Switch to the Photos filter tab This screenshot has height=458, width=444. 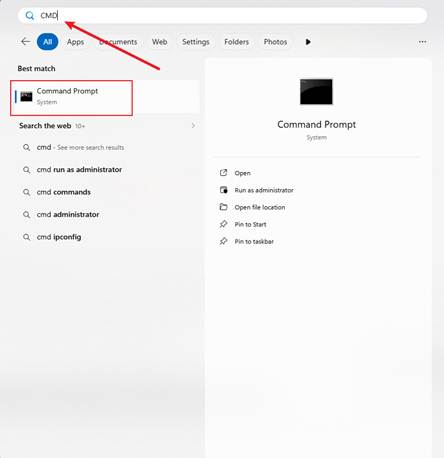(275, 42)
